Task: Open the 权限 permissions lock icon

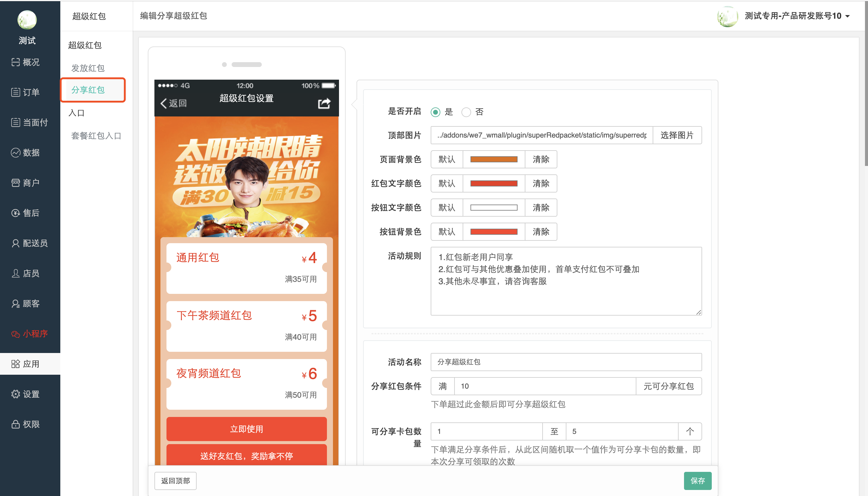Action: (x=16, y=424)
